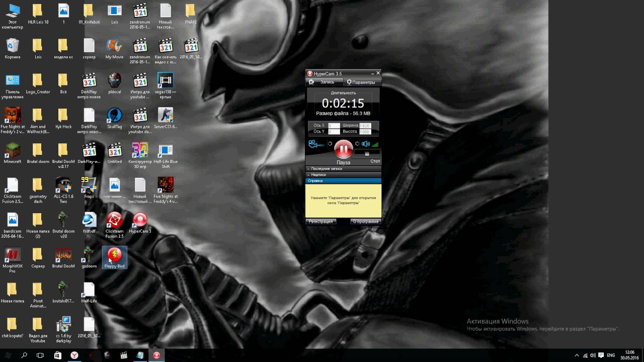Open the Action Center notifications icon
This screenshot has width=644, height=362.
[x=601, y=355]
